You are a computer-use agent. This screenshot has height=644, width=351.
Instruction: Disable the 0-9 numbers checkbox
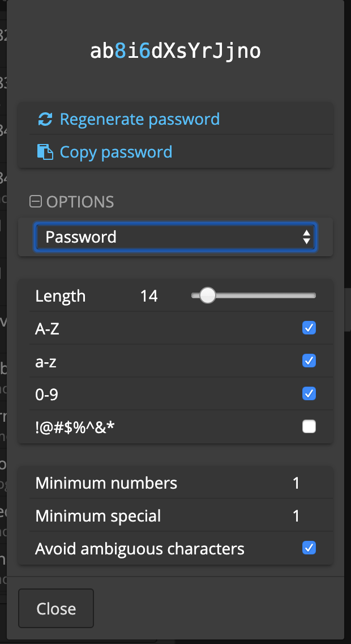309,393
